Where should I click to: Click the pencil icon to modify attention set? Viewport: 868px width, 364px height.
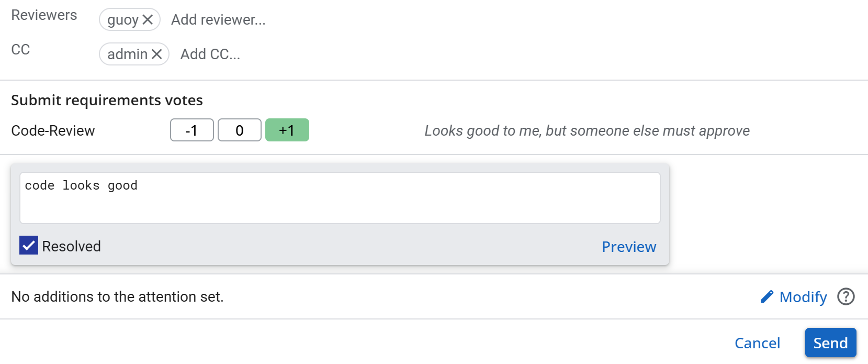[x=767, y=297]
